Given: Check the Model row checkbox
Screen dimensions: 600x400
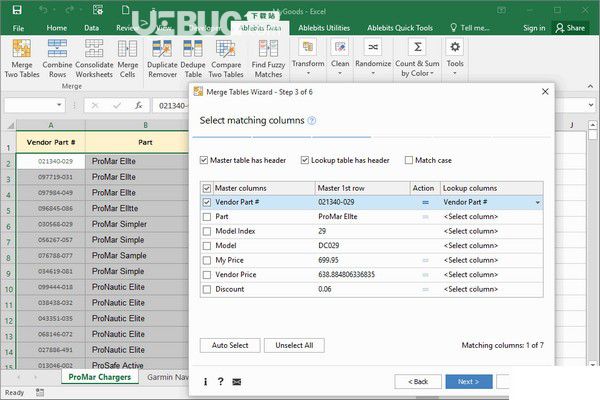Looking at the screenshot, I should pos(207,246).
